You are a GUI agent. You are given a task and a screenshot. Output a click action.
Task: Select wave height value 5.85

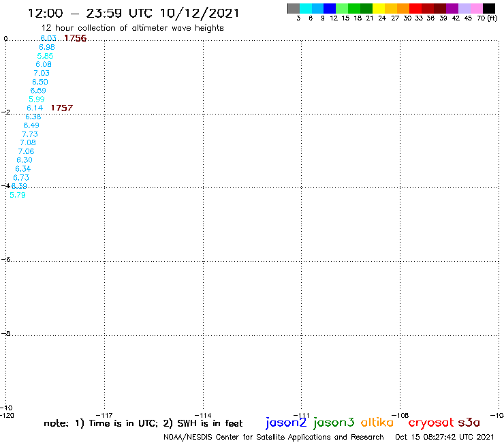(45, 56)
